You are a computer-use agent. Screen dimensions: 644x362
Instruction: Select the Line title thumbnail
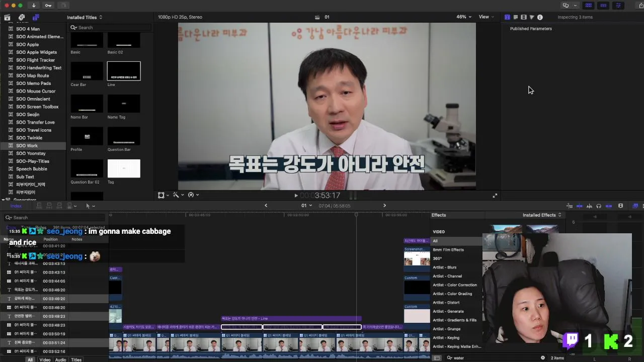124,71
